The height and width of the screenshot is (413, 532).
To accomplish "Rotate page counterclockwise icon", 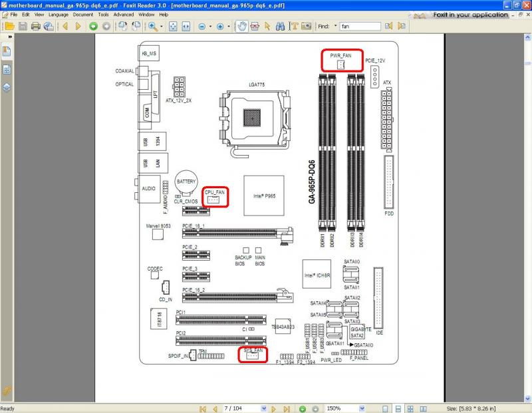I will coord(136,26).
